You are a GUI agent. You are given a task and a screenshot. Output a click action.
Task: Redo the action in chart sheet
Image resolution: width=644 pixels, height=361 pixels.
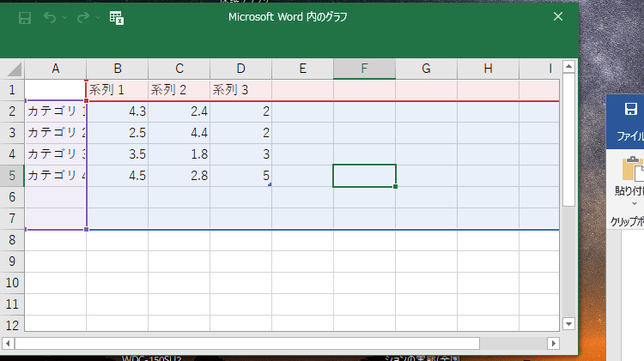coord(83,18)
